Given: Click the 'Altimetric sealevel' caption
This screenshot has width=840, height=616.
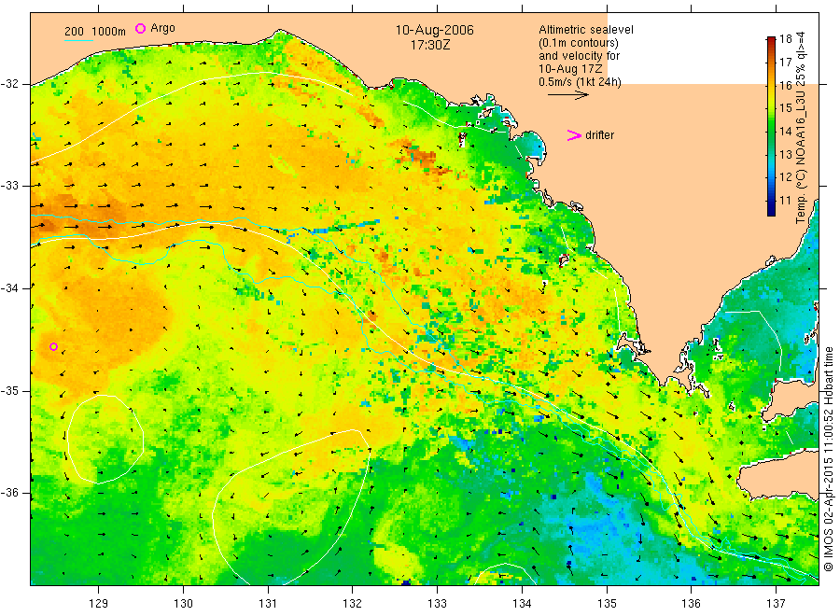Looking at the screenshot, I should coord(586,30).
